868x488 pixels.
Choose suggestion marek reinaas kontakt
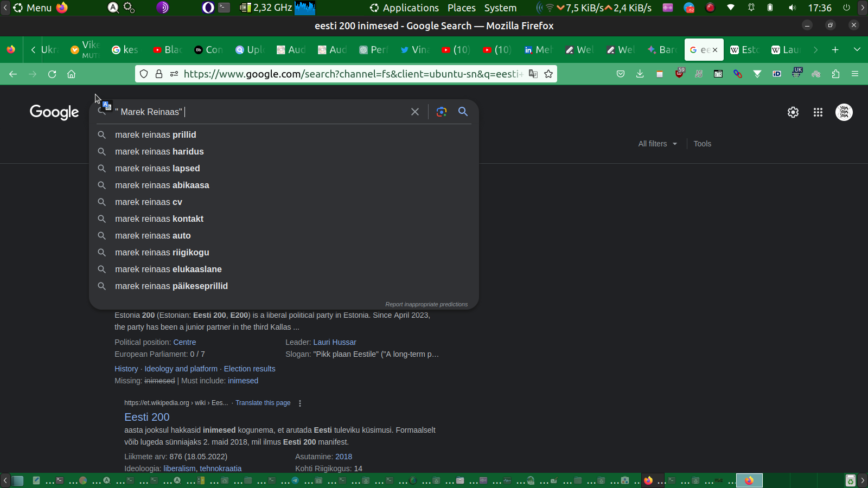click(284, 219)
